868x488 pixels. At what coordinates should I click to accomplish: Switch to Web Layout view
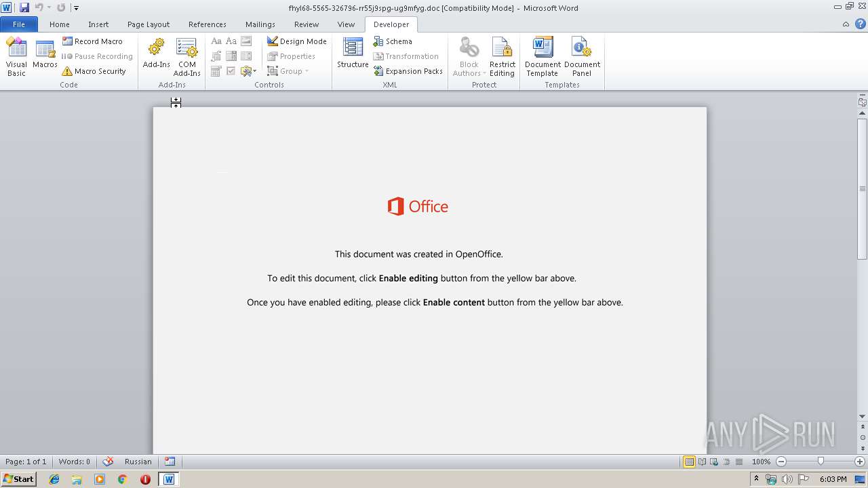[x=714, y=462]
